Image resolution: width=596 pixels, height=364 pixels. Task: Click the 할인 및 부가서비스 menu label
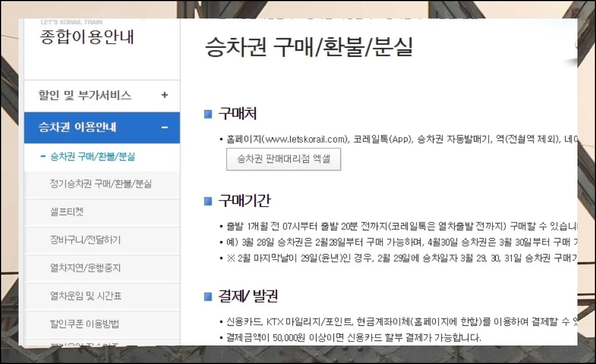(85, 95)
